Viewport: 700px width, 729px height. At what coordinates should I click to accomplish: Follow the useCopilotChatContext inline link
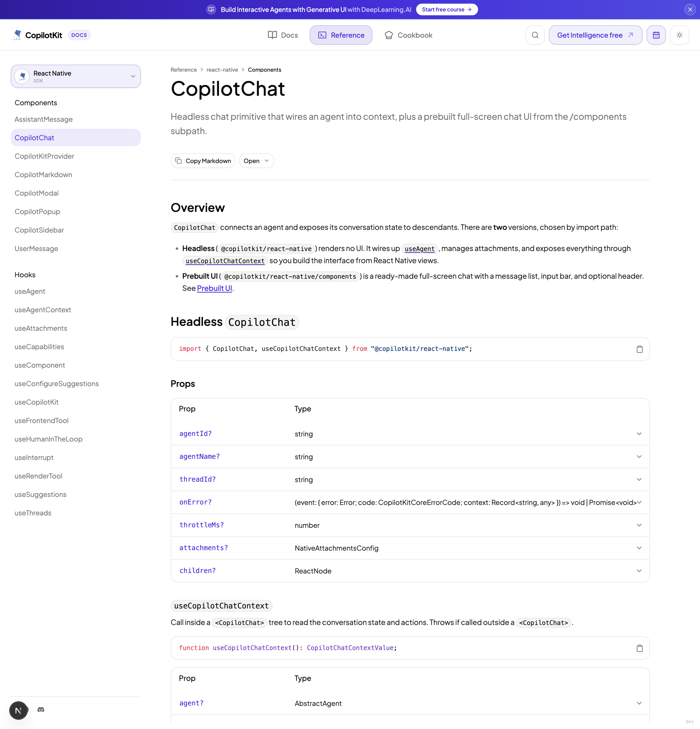(225, 261)
